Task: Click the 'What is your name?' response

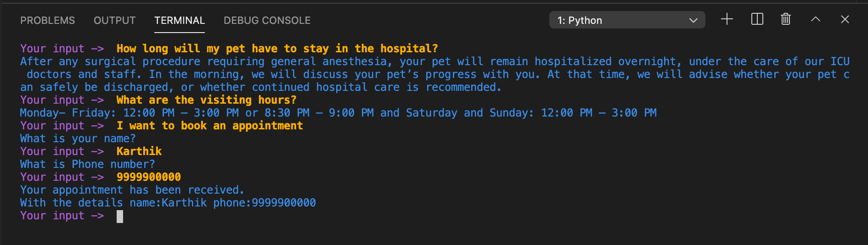Action: pos(78,139)
